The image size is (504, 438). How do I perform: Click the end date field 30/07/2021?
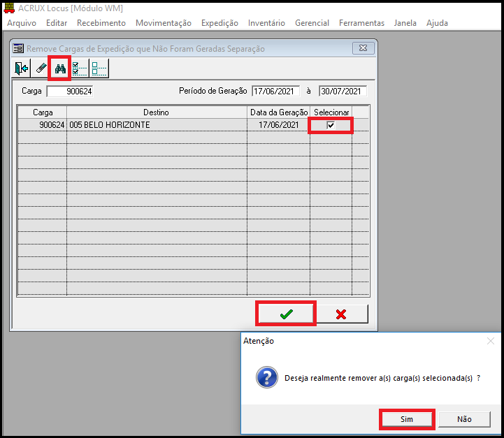click(343, 91)
